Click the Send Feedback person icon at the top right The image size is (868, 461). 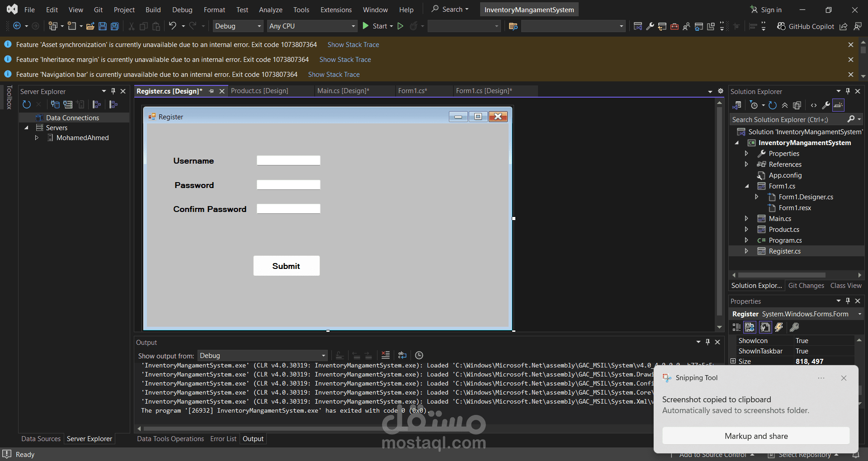pyautogui.click(x=858, y=26)
